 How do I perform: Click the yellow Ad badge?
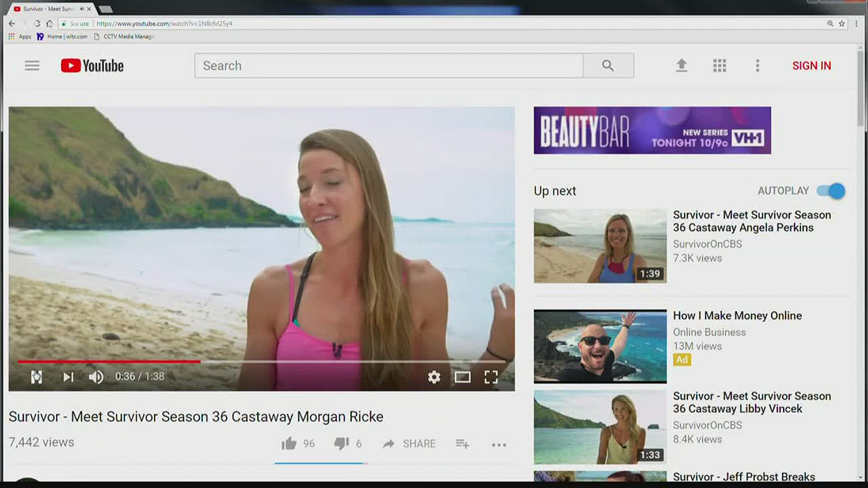point(682,360)
